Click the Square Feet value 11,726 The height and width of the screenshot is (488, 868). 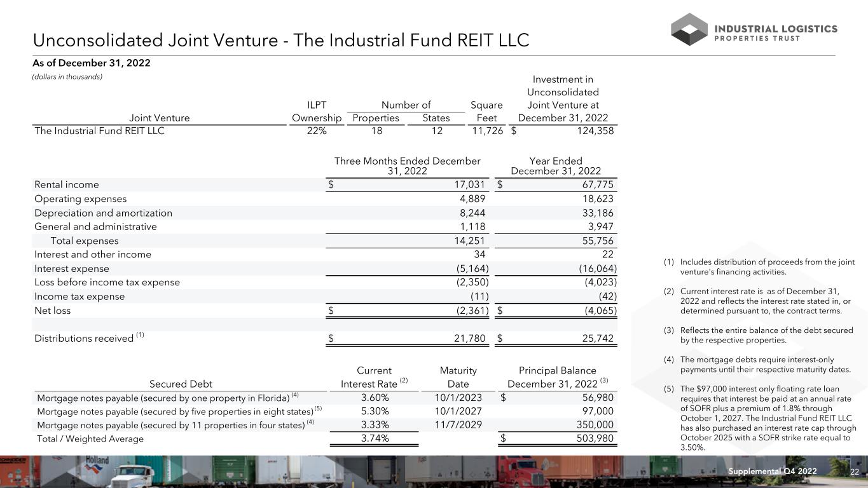[x=487, y=132]
